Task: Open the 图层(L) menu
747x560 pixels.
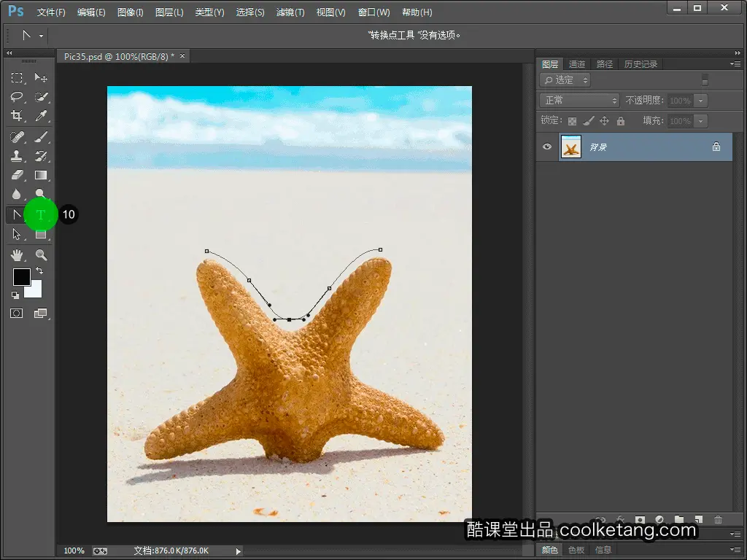Action: (169, 12)
